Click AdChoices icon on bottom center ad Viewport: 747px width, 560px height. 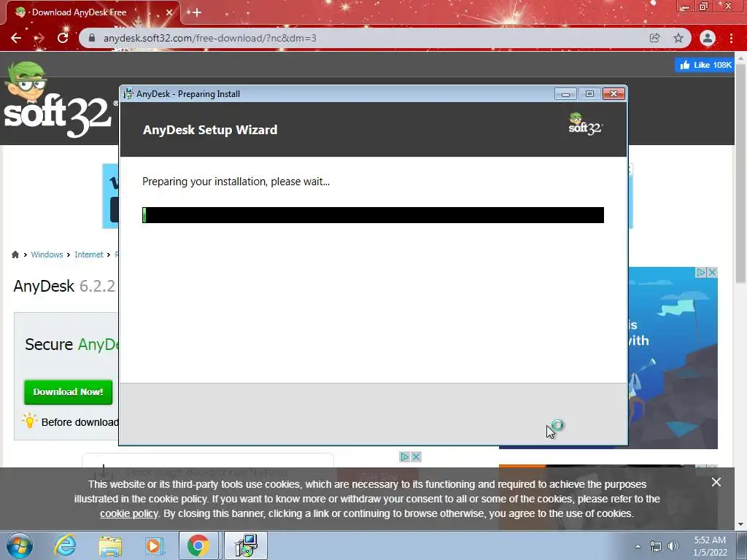click(x=404, y=456)
